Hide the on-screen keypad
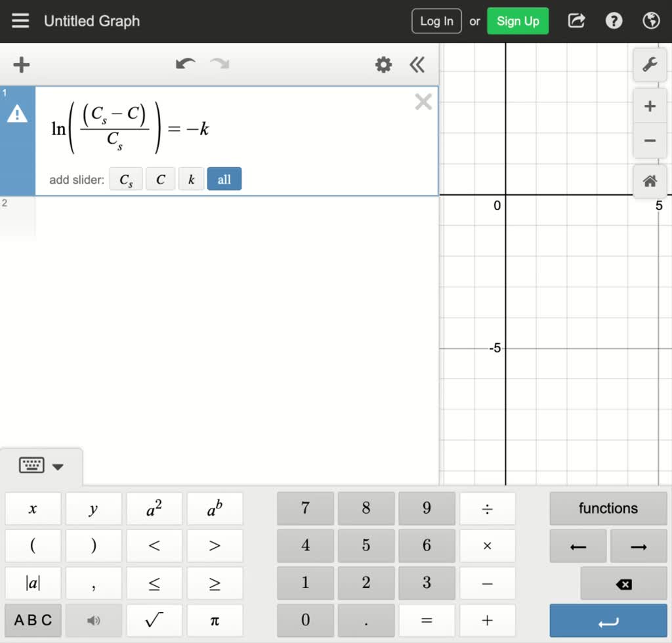Image resolution: width=672 pixels, height=643 pixels. pyautogui.click(x=41, y=467)
